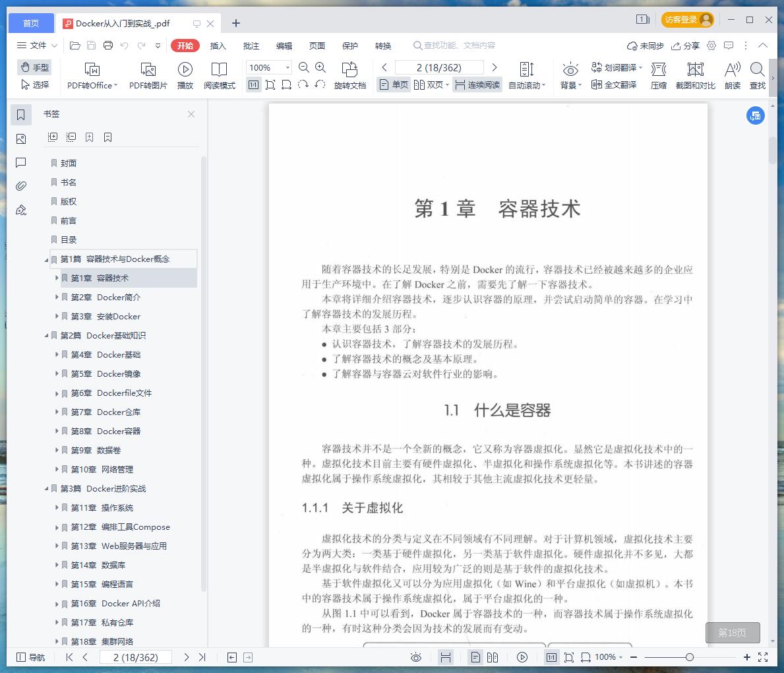This screenshot has height=673, width=784.
Task: Switch to the 转换 ribbon tab
Action: point(383,46)
